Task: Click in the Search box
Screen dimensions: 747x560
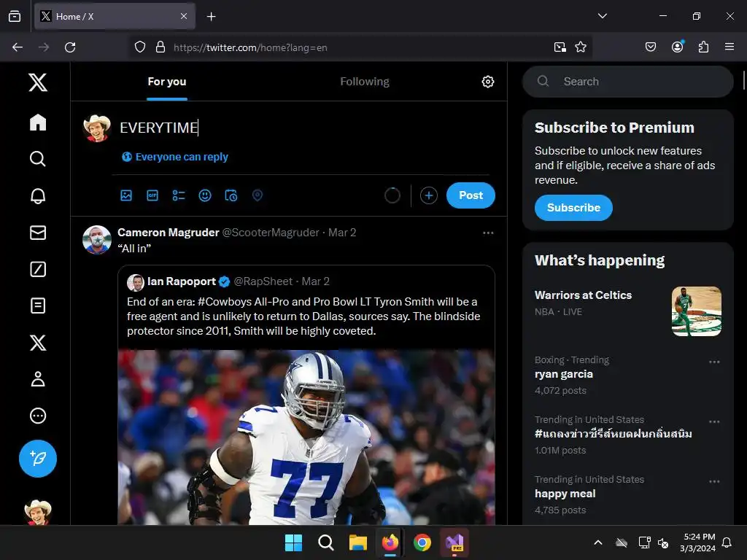Action: [x=628, y=82]
